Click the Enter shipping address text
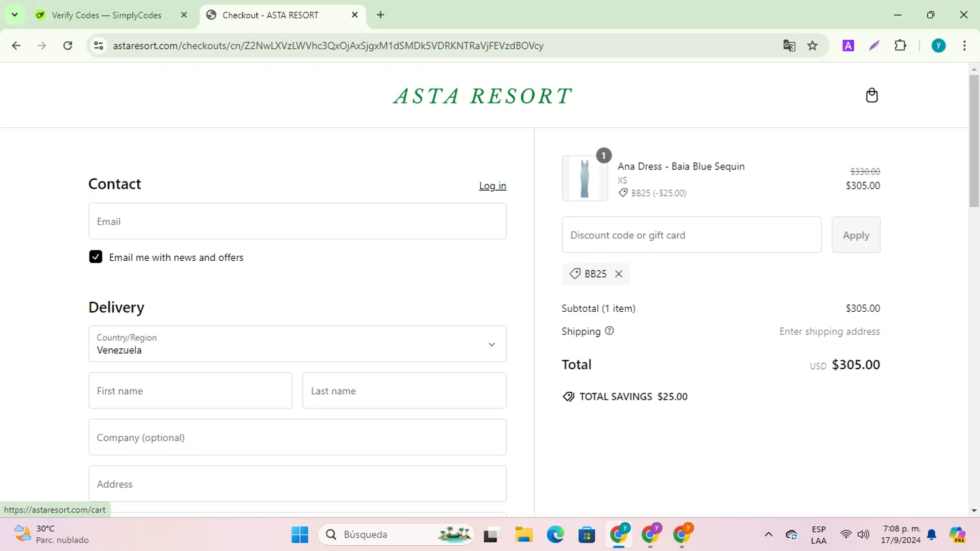The height and width of the screenshot is (551, 980). pyautogui.click(x=830, y=331)
